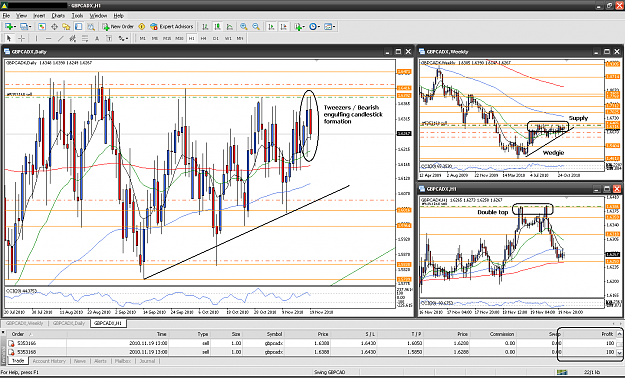Select order 5353166 row
625x378 pixels.
click(311, 343)
